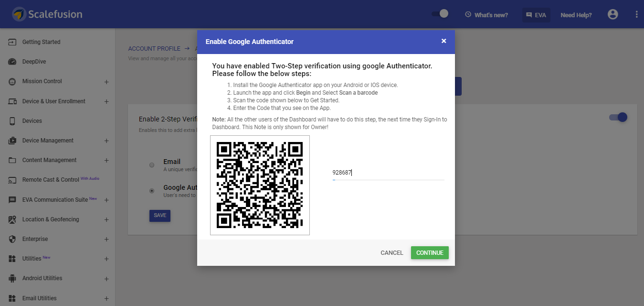Select the Google Authenticator radio button
The width and height of the screenshot is (644, 306).
point(152,191)
